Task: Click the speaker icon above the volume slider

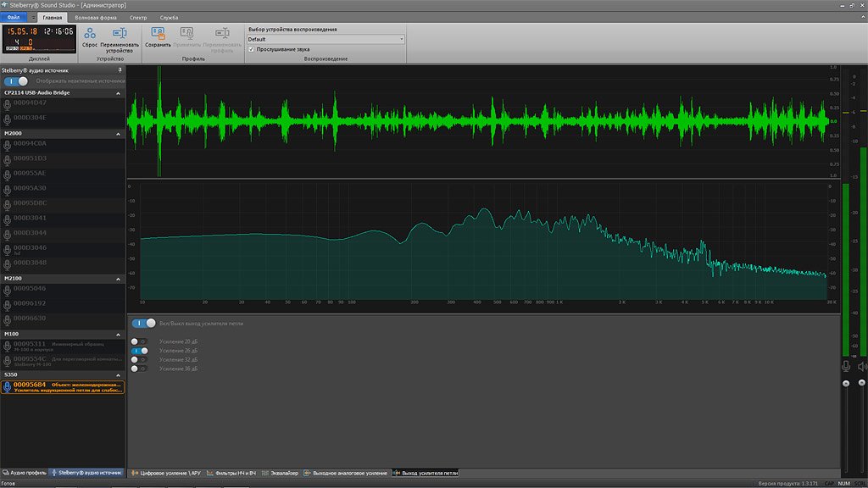Action: point(862,366)
